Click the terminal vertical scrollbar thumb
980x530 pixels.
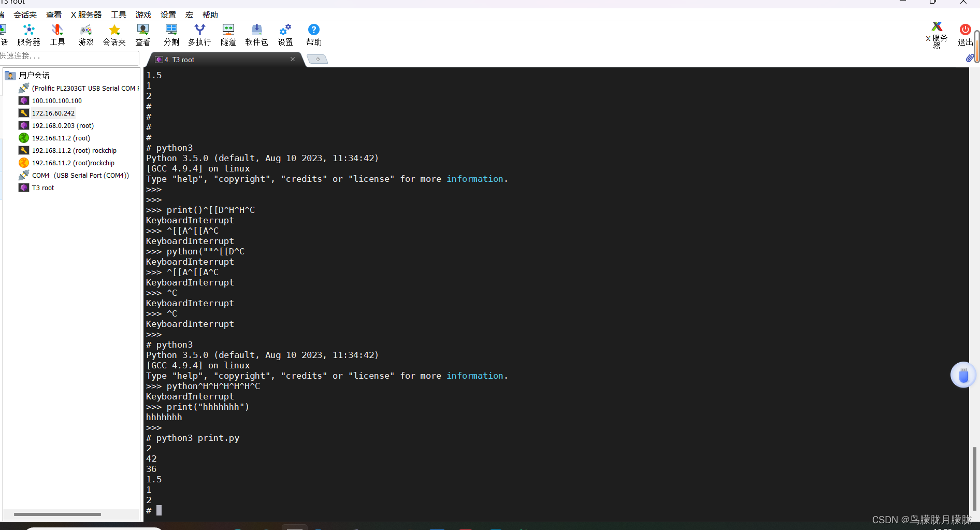tap(974, 479)
